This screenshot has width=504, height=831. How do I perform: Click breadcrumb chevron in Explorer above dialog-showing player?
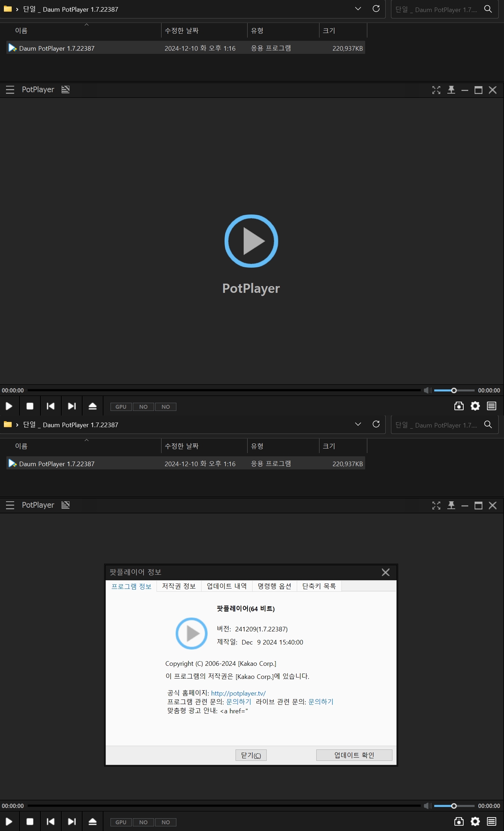[17, 425]
